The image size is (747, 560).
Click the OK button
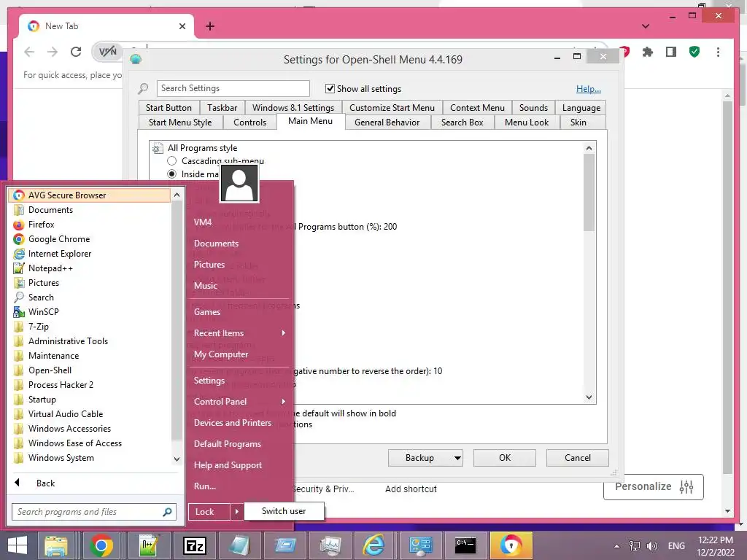point(505,458)
